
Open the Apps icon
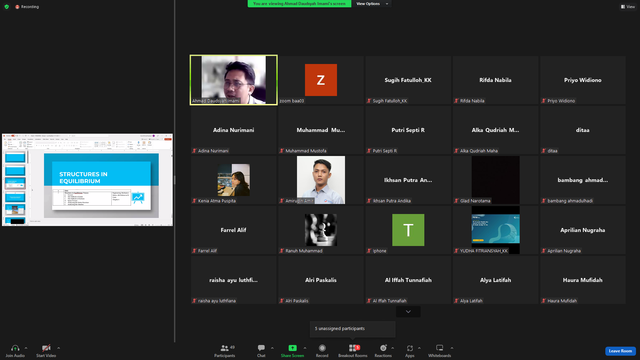pos(410,348)
